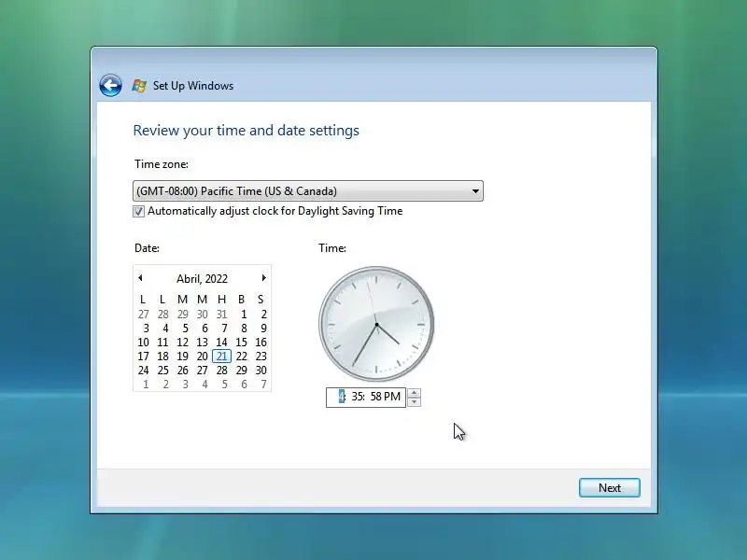Select April 23 in the calendar
The image size is (747, 560).
click(x=261, y=357)
